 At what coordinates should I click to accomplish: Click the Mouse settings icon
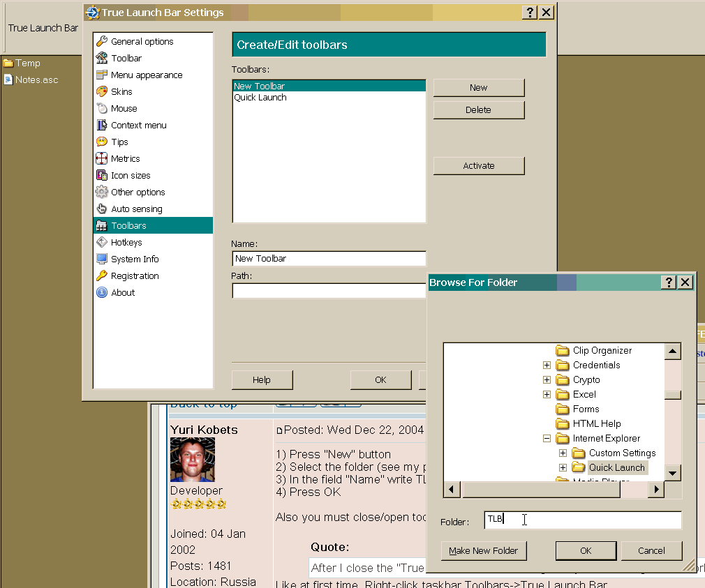(x=102, y=108)
